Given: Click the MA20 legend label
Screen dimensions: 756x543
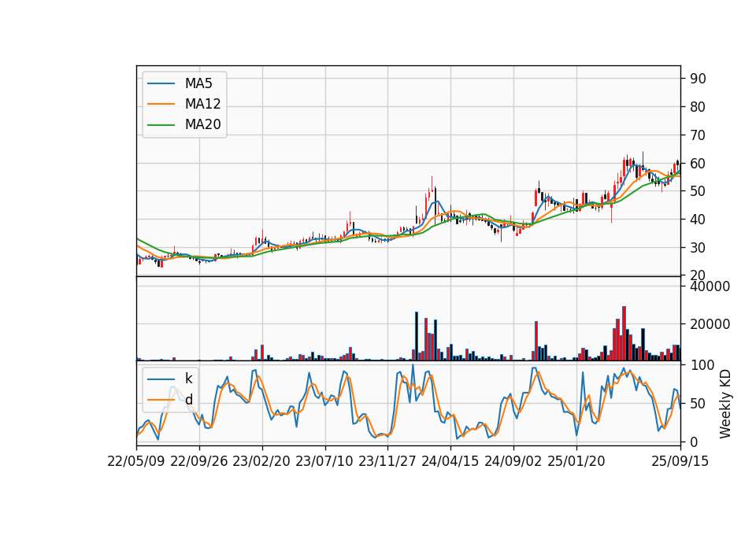Looking at the screenshot, I should (202, 124).
